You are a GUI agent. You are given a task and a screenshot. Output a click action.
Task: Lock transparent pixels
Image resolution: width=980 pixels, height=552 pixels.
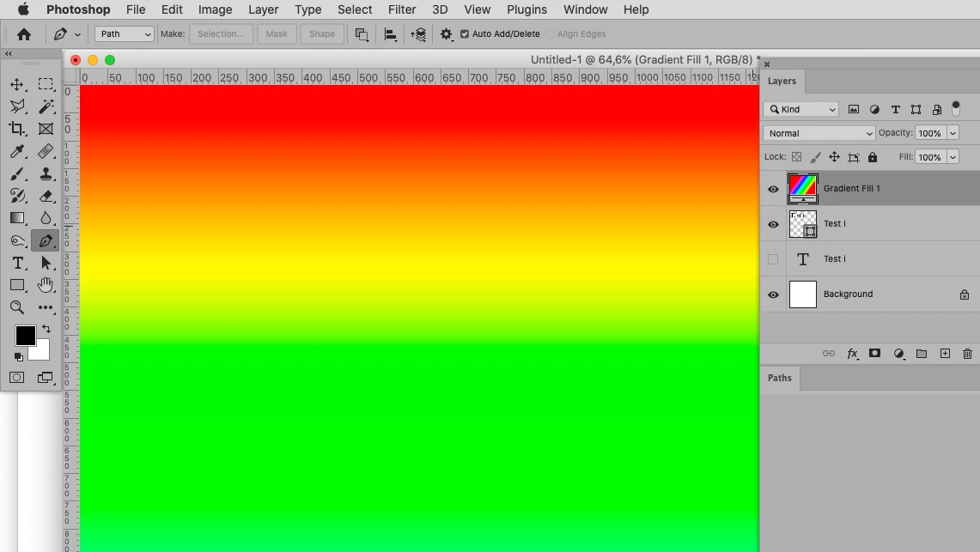(x=796, y=157)
